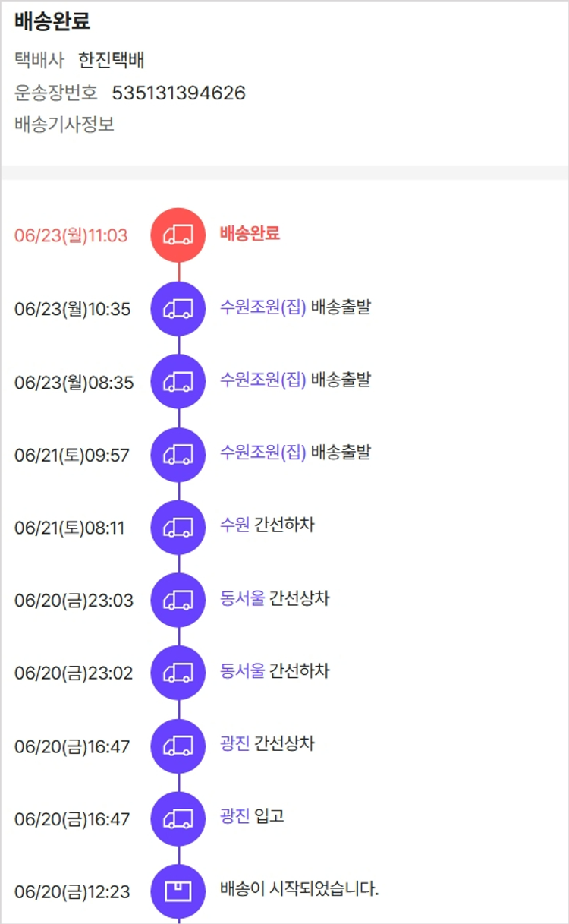The height and width of the screenshot is (924, 569).
Task: Open 수원조원(집) link at 10:35
Action: (262, 307)
